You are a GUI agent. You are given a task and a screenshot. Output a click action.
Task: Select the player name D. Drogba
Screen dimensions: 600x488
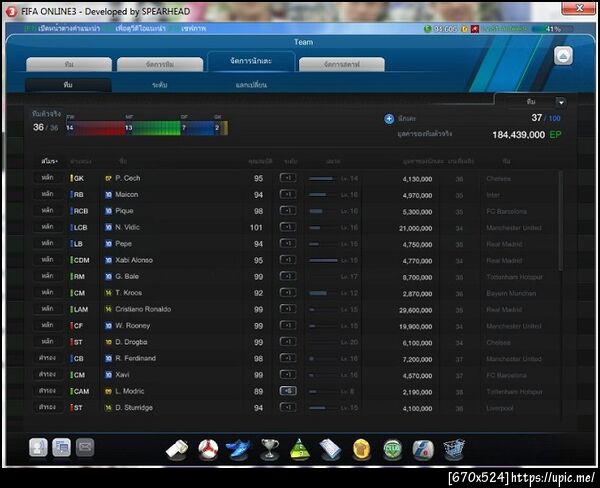(x=131, y=342)
